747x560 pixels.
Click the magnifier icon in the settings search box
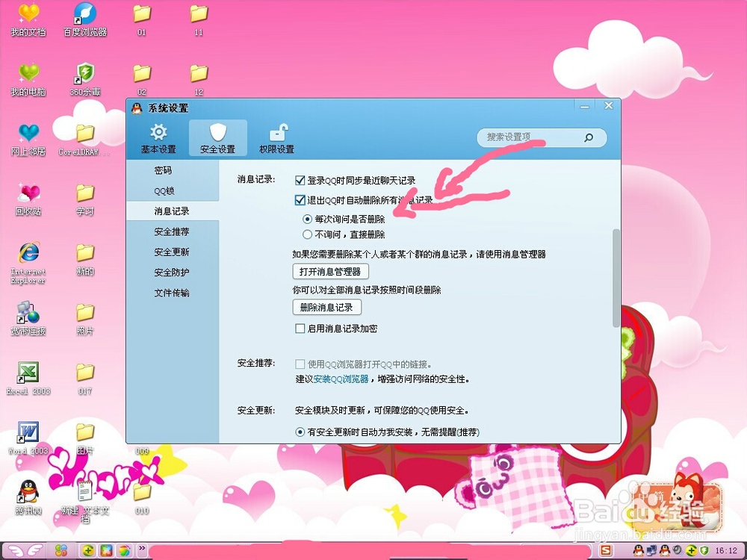tap(589, 137)
